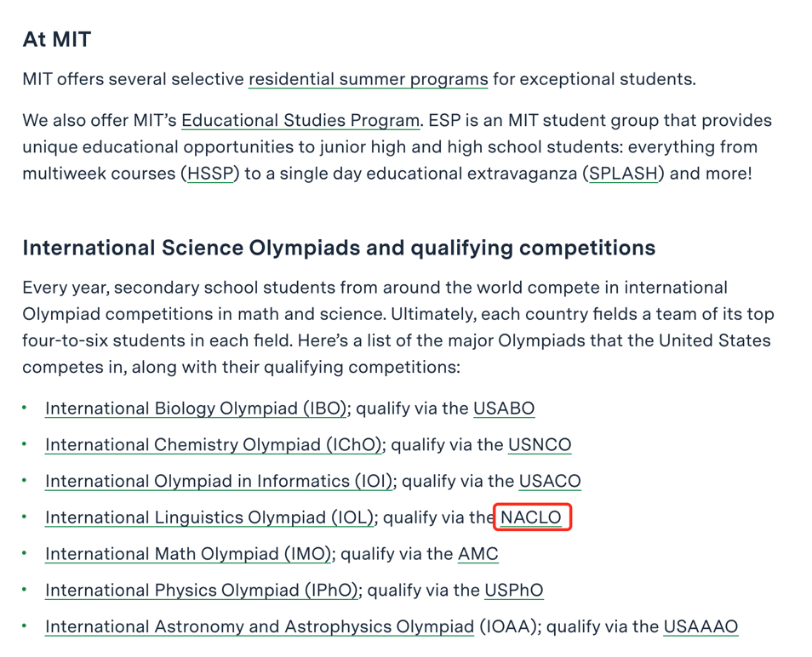Visit the SPLASH link
The image size is (812, 657).
624,175
